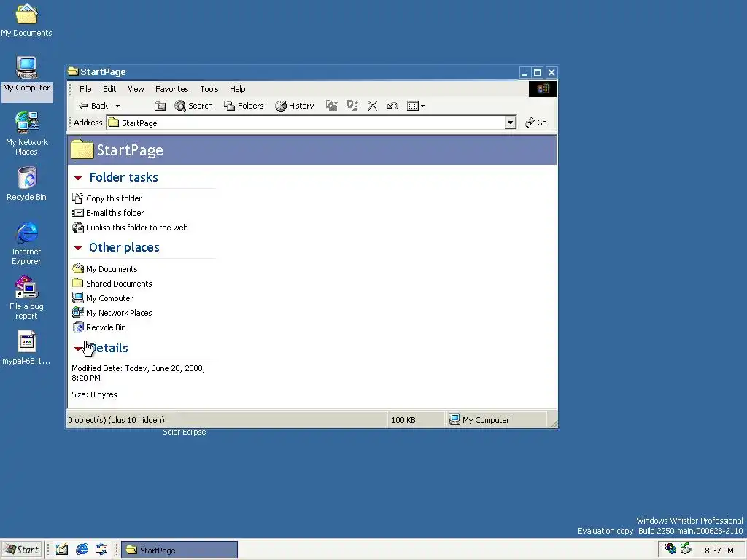Open the View menu
The image size is (747, 560).
tap(136, 89)
